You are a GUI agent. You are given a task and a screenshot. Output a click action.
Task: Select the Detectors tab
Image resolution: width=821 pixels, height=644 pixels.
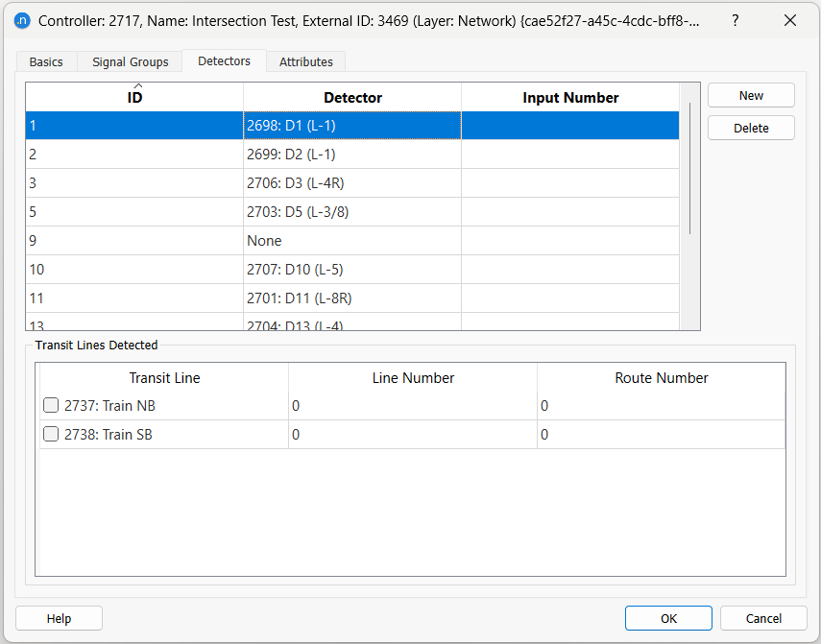click(x=224, y=60)
